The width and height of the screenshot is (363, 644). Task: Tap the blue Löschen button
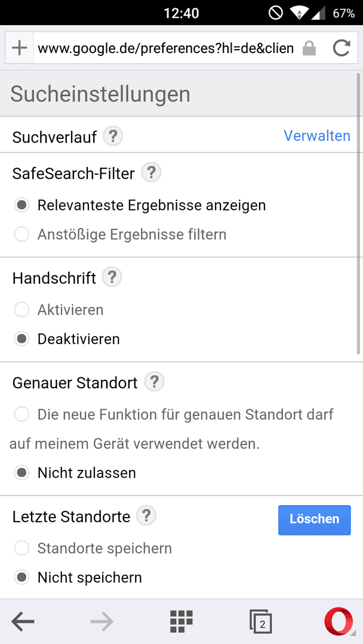pyautogui.click(x=315, y=520)
